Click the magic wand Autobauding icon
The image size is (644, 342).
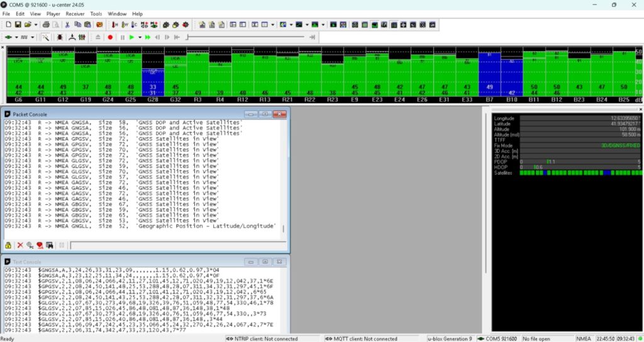[45, 37]
